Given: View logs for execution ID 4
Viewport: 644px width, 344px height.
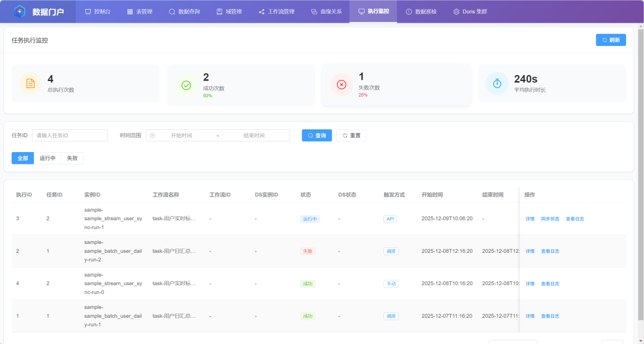Looking at the screenshot, I should click(x=550, y=284).
